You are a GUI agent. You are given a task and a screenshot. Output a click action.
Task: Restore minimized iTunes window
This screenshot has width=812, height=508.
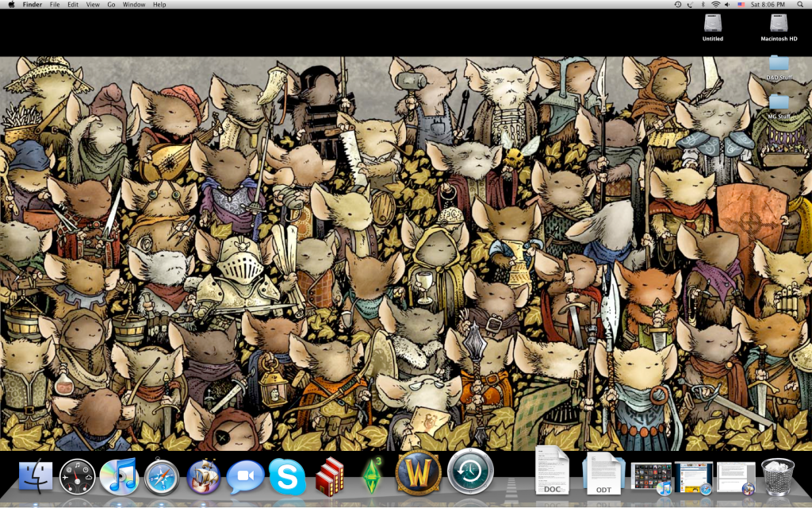[x=651, y=478]
